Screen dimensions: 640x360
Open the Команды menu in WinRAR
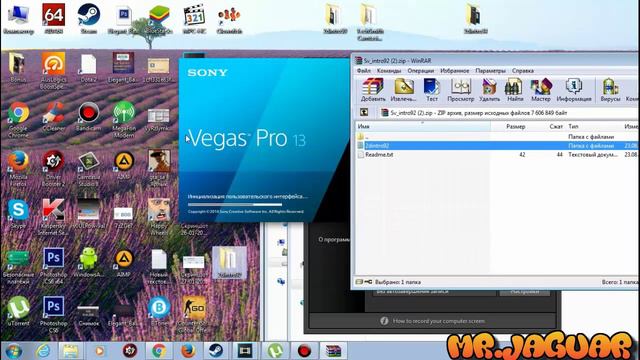[389, 71]
